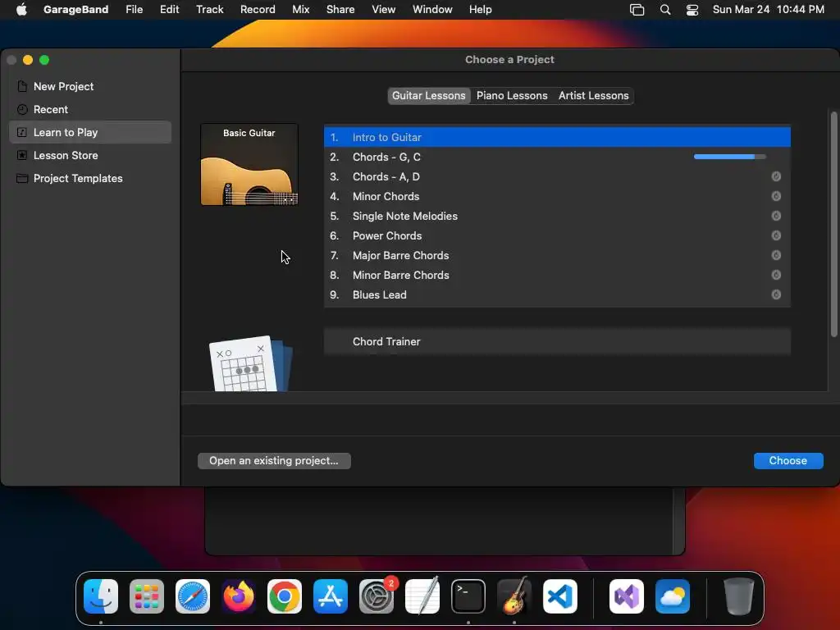Click the Basic Guitar thumbnail
840x630 pixels.
(x=249, y=164)
